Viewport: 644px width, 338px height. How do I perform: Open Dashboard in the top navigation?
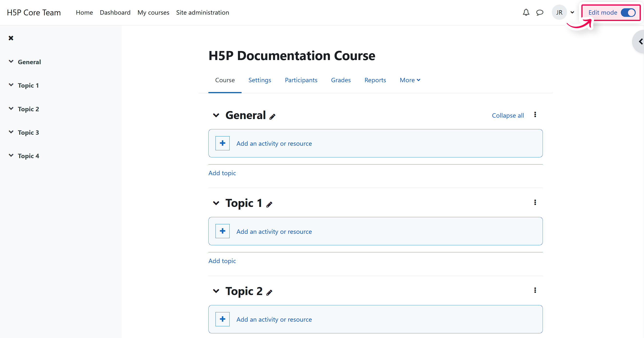(x=115, y=12)
